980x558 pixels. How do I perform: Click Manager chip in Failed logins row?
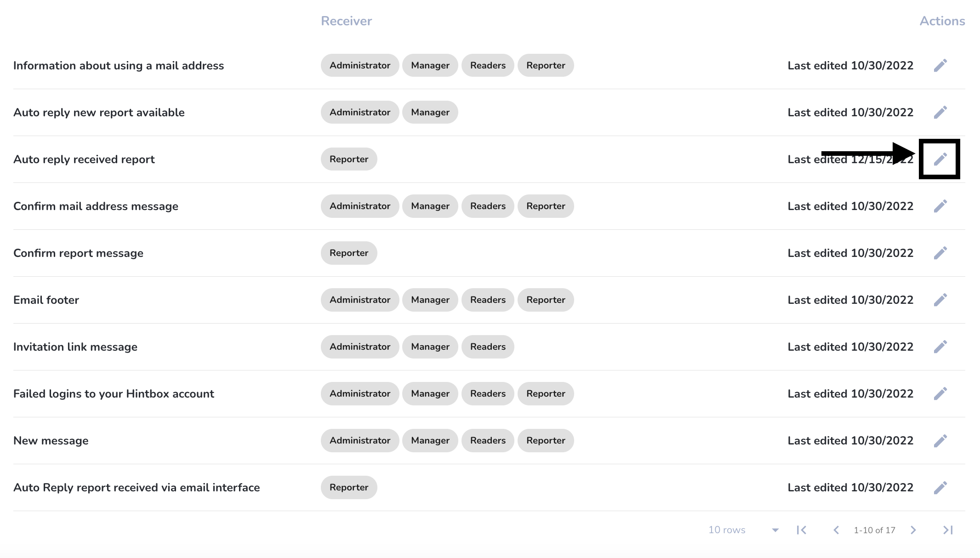(x=430, y=393)
